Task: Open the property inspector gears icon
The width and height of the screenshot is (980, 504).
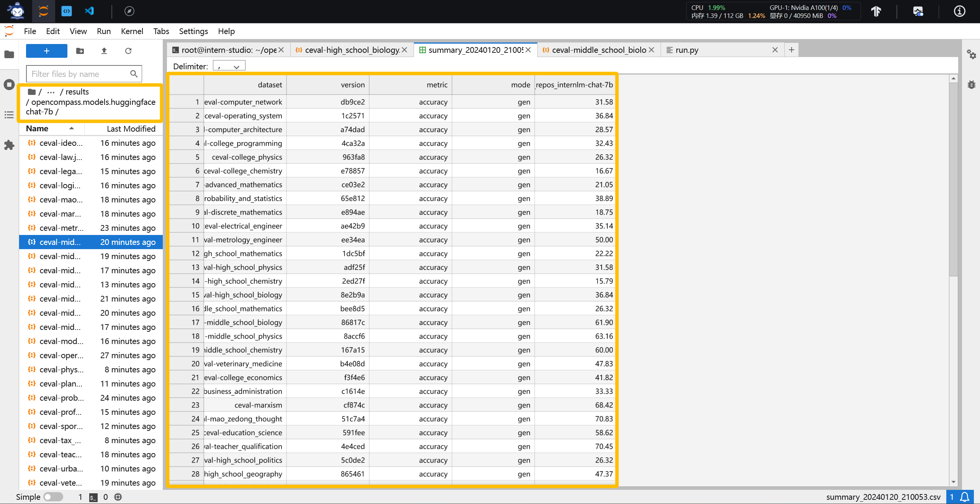Action: tap(971, 54)
